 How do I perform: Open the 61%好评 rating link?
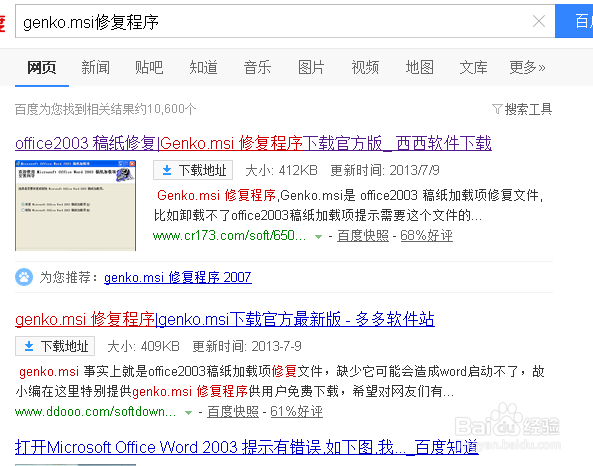[296, 412]
